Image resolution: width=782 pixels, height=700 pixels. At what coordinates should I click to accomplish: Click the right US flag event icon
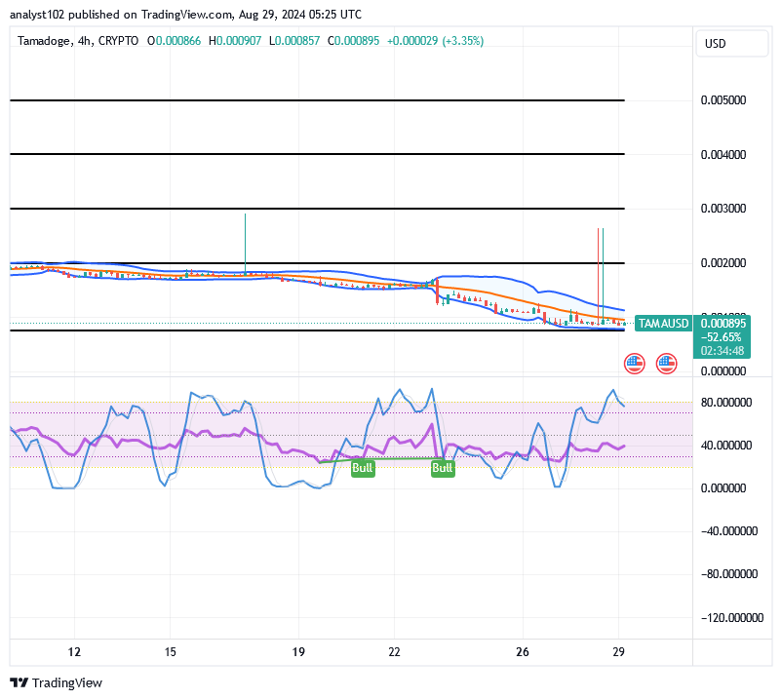(x=666, y=364)
